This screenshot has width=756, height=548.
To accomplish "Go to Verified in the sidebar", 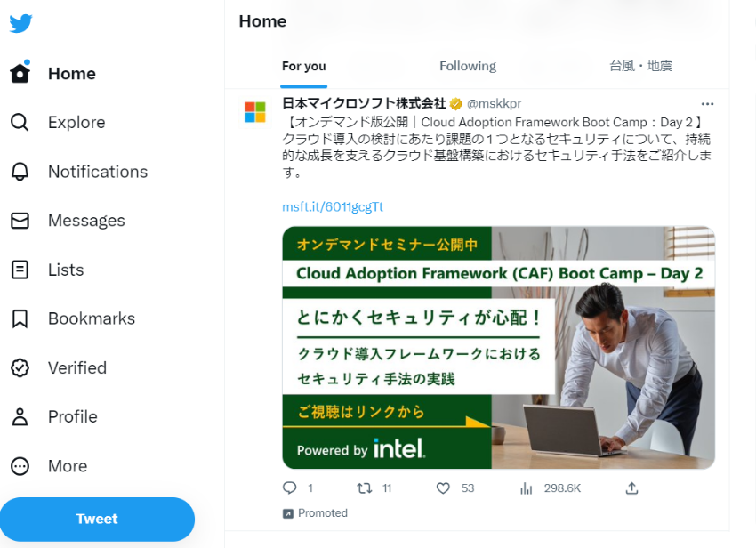I will click(59, 367).
